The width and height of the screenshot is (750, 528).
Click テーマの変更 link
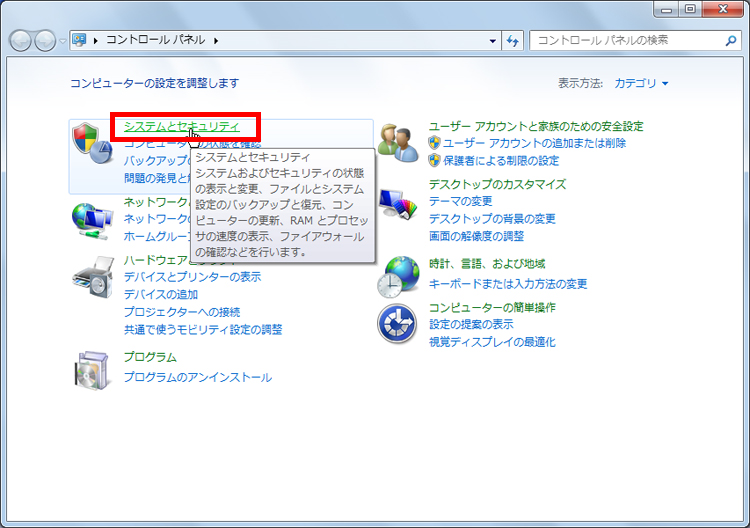461,201
